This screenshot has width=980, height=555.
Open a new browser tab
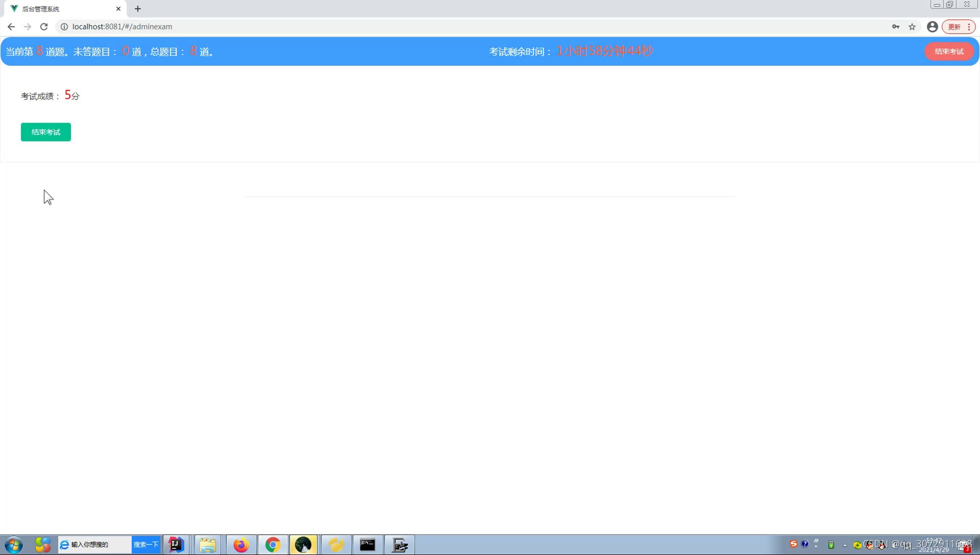[x=138, y=9]
